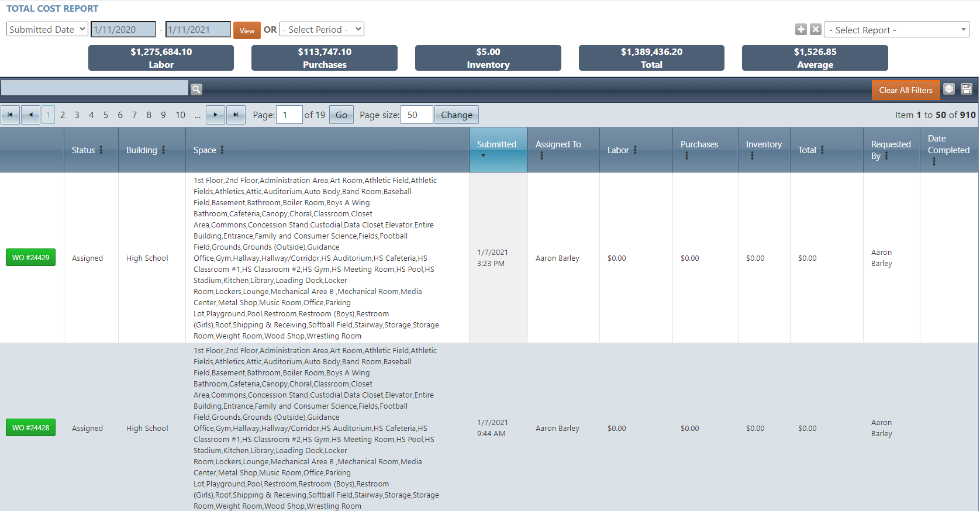This screenshot has height=511, width=980.
Task: Click the TOTAL COST REPORT heading
Action: pos(53,8)
